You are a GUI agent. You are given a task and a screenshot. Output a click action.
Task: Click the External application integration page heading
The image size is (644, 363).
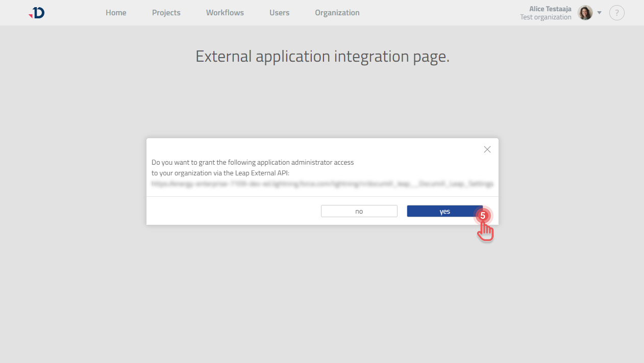coord(322,56)
